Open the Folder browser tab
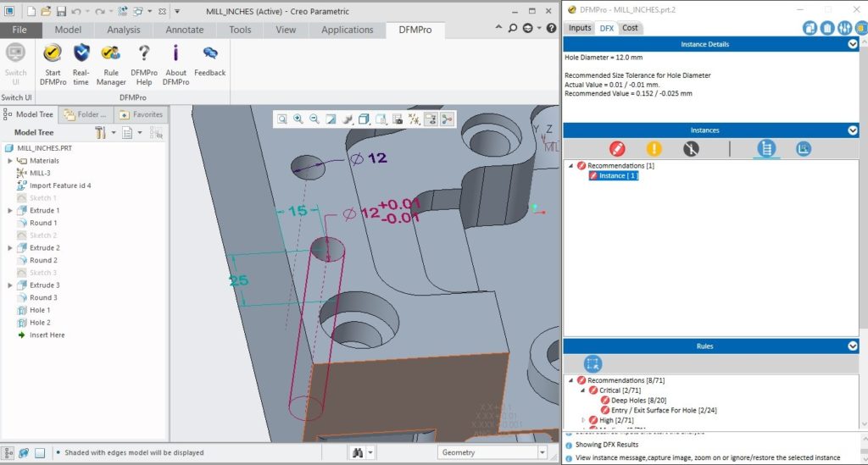The height and width of the screenshot is (465, 868). click(86, 114)
